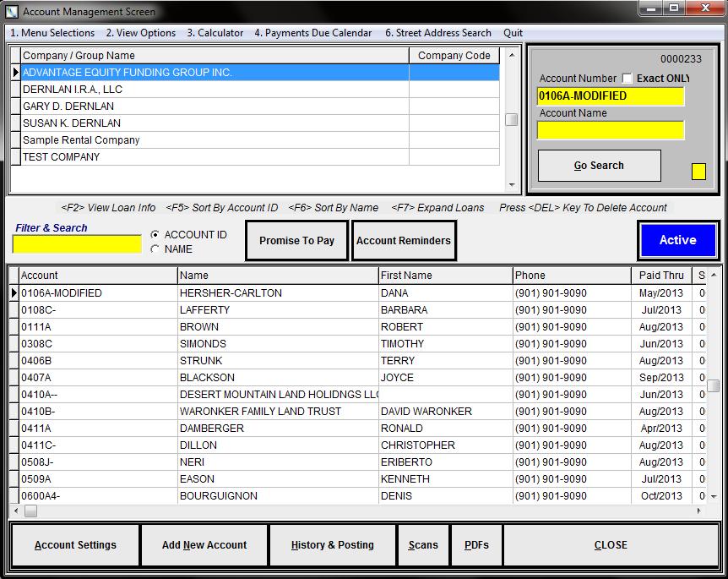Click SIMONDS name cell
Image resolution: width=728 pixels, height=579 pixels.
tap(278, 344)
